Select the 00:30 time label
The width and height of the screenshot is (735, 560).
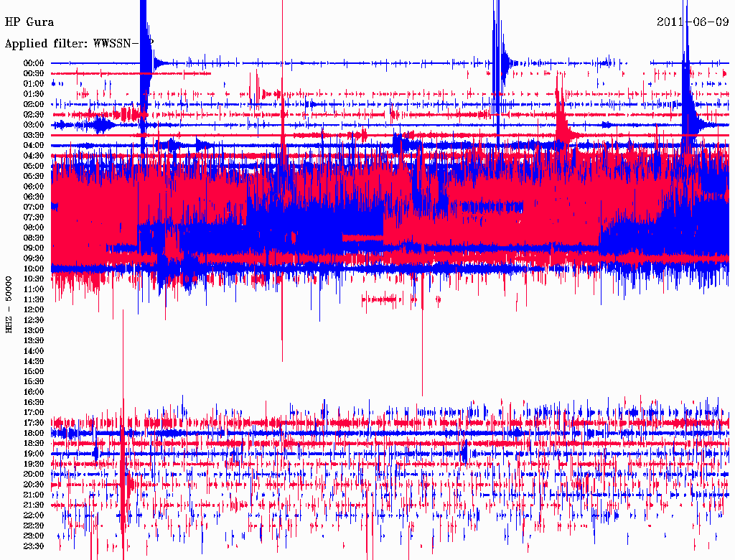[34, 73]
